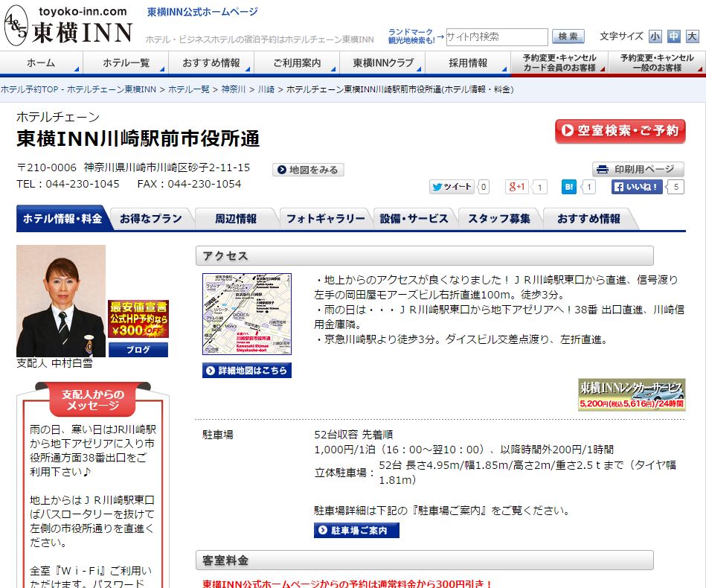Focus the サイト内検索 search field
Image resolution: width=706 pixels, height=588 pixels.
point(497,36)
